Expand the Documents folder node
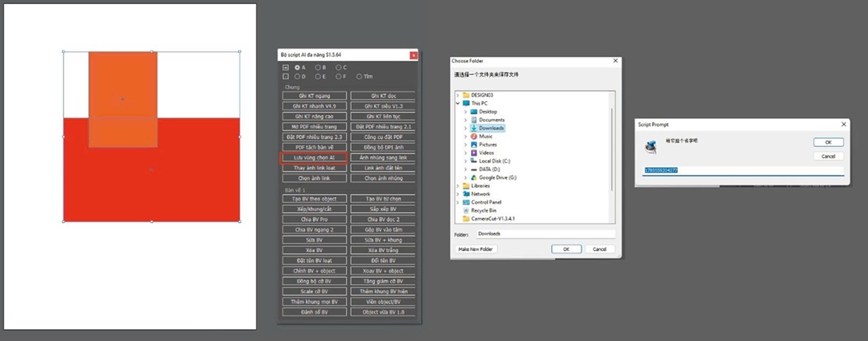This screenshot has width=868, height=341. point(466,120)
